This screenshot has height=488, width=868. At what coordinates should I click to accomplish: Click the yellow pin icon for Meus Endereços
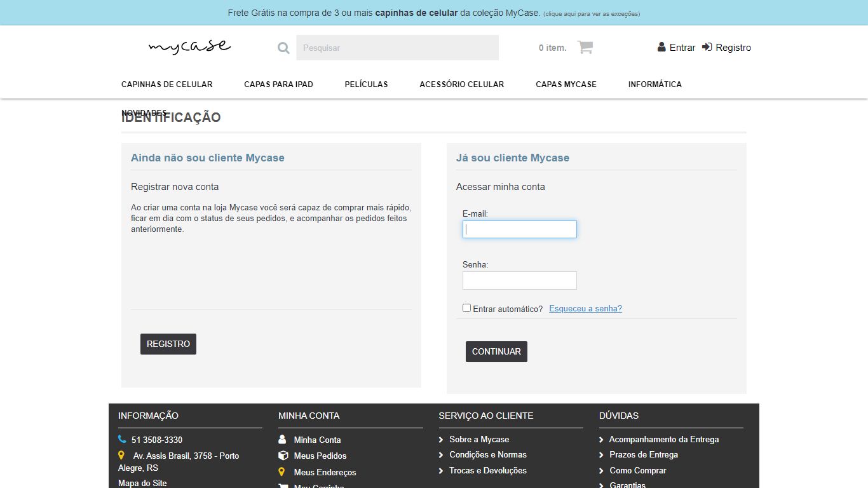point(282,471)
